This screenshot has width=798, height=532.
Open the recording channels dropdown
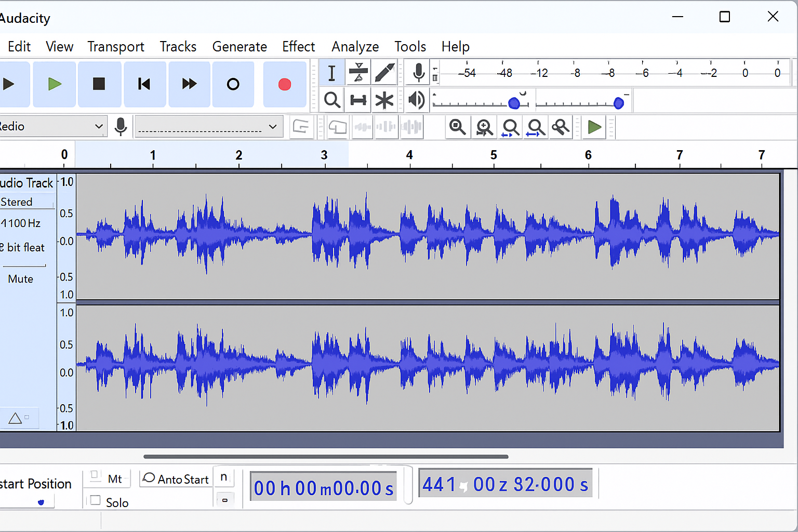point(208,126)
